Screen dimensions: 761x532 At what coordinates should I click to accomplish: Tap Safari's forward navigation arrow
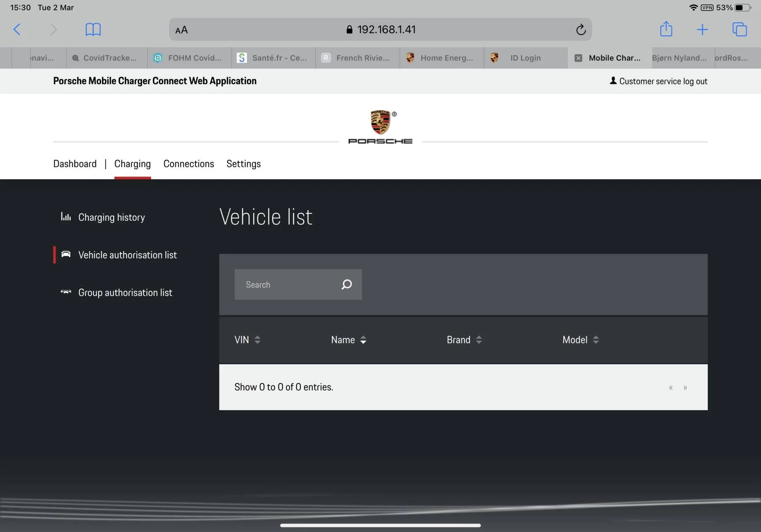coord(53,29)
